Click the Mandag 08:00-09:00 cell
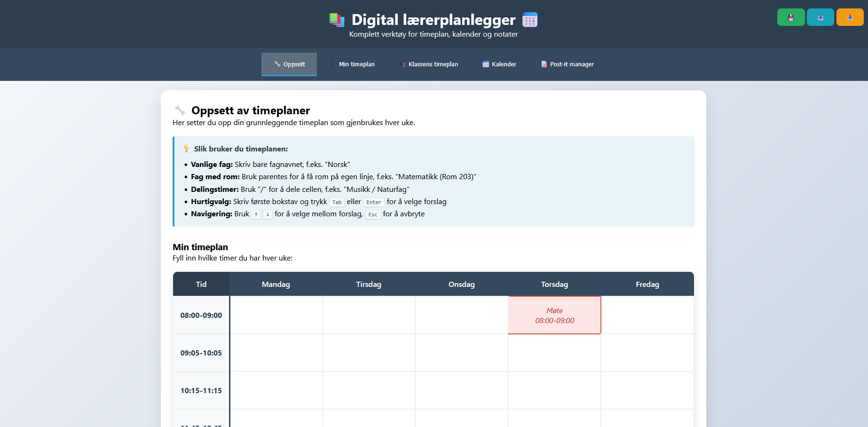The height and width of the screenshot is (427, 868). [x=276, y=315]
